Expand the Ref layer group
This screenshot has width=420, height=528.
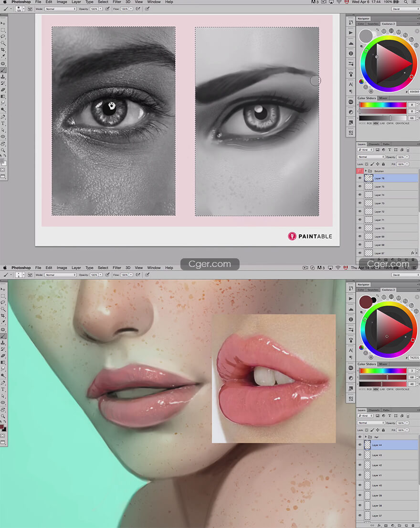366,437
